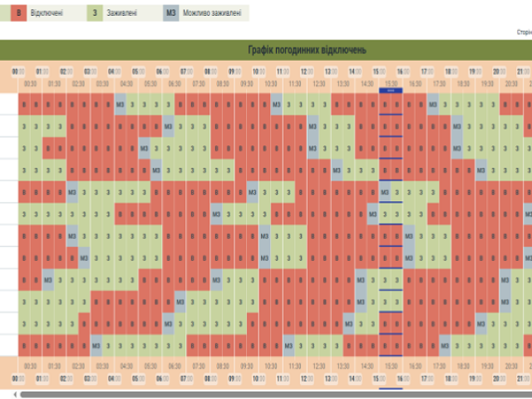Click the 'Відключені' legend label
This screenshot has height=399, width=532.
pyautogui.click(x=47, y=13)
